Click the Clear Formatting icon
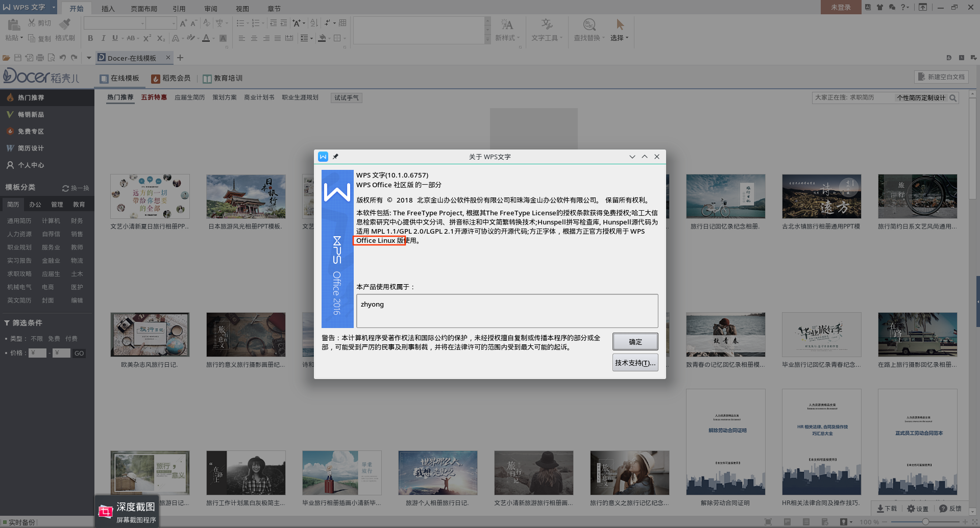The height and width of the screenshot is (528, 980). (206, 23)
